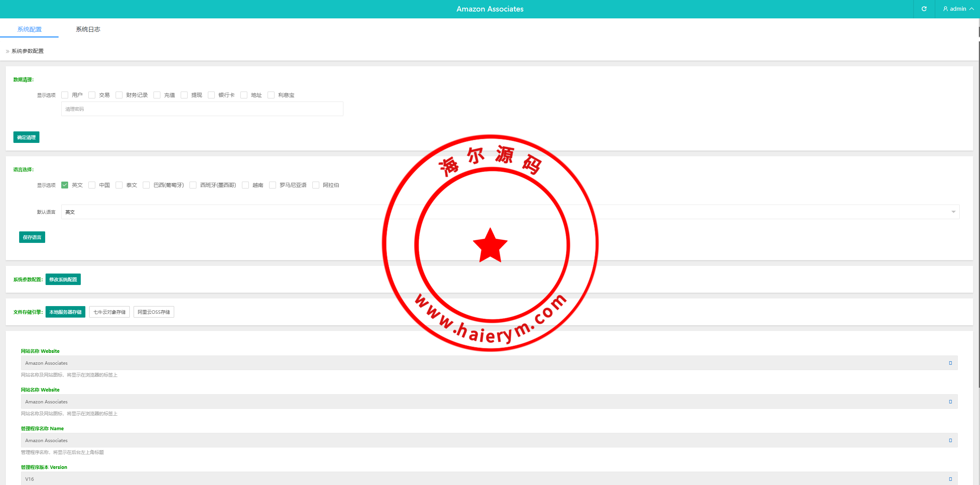Click the 语言选择 section label
This screenshot has width=980, height=485.
[23, 170]
